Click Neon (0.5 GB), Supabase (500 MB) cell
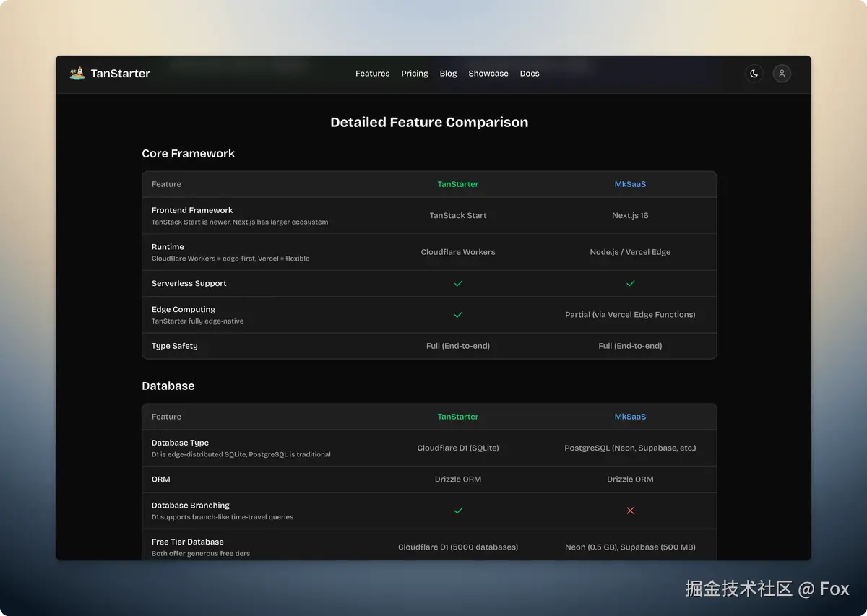The image size is (867, 616). point(630,547)
